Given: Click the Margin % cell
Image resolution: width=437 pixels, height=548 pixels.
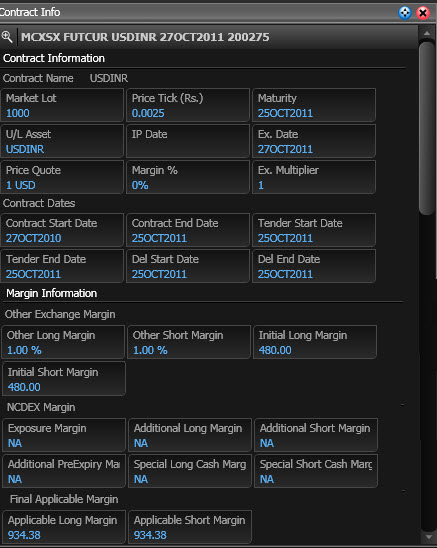Looking at the screenshot, I should tap(188, 177).
